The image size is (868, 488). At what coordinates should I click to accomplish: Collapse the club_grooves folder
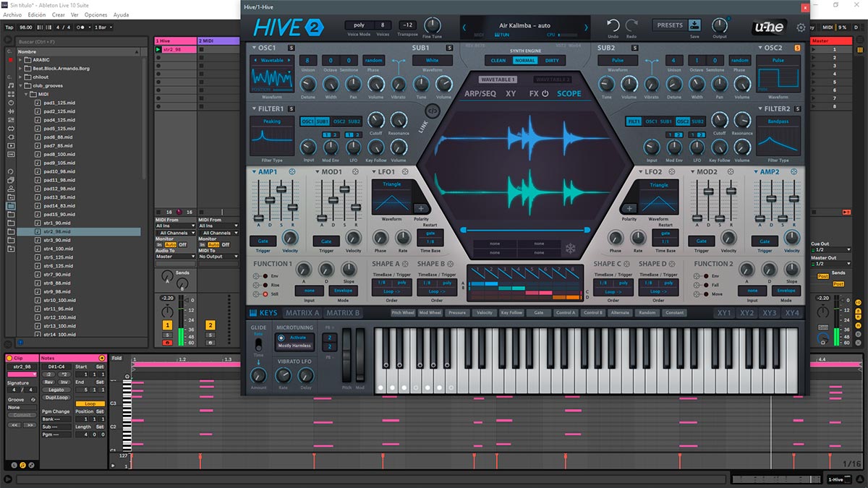point(20,85)
